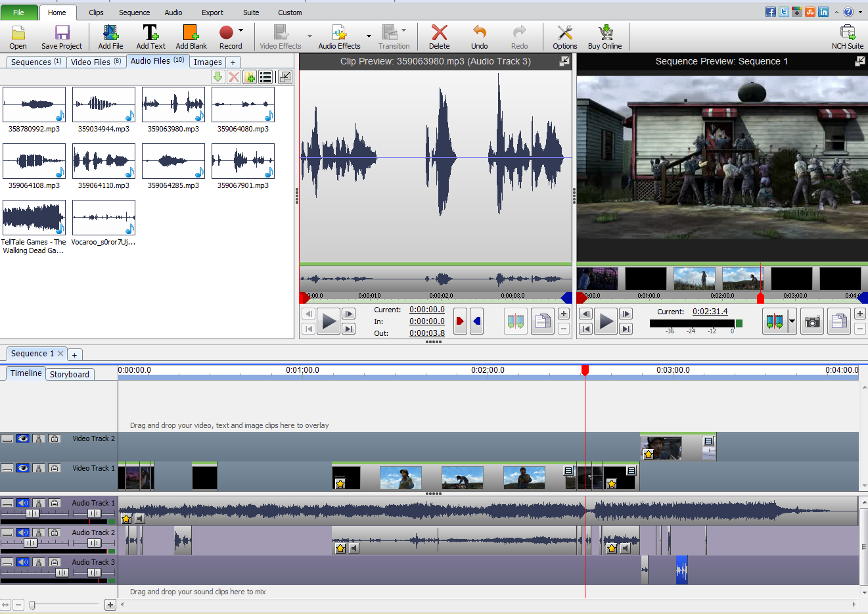Hide Video Track 2 with eye toggle
868x614 pixels.
click(x=23, y=438)
